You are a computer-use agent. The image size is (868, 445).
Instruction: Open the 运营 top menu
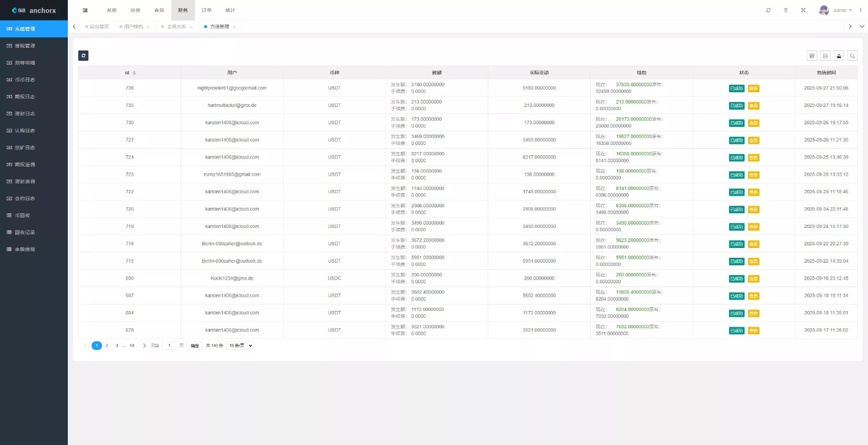click(136, 10)
